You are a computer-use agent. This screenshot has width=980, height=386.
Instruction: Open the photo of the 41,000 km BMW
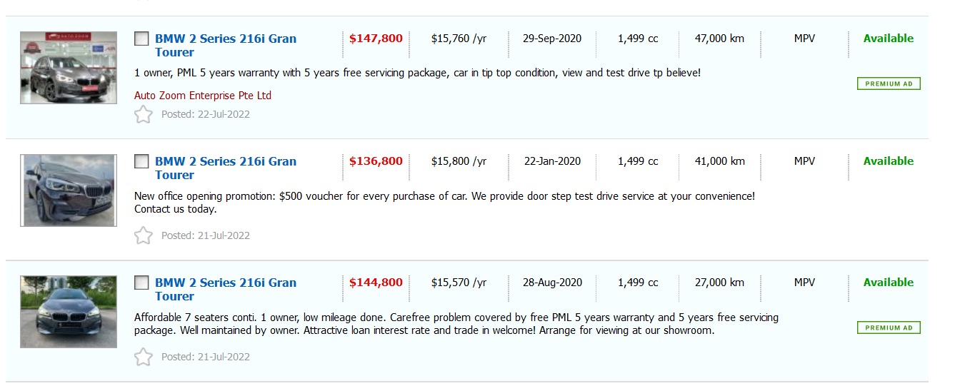69,191
